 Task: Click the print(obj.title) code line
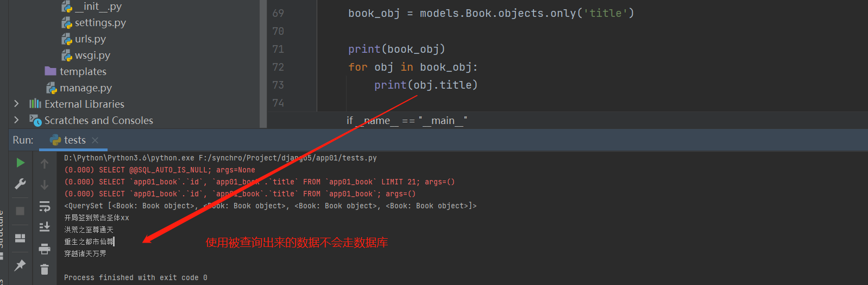(426, 85)
